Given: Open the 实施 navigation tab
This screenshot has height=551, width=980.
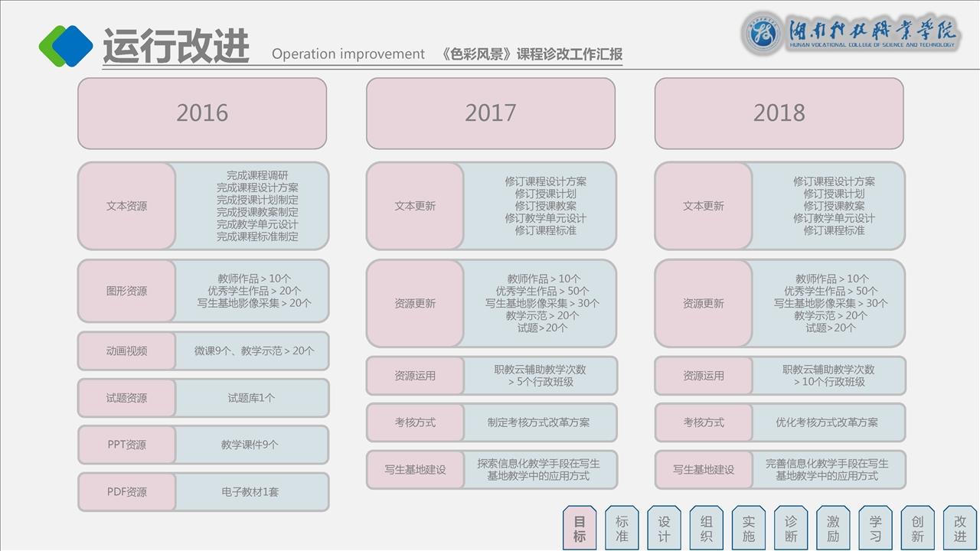Looking at the screenshot, I should [x=748, y=528].
